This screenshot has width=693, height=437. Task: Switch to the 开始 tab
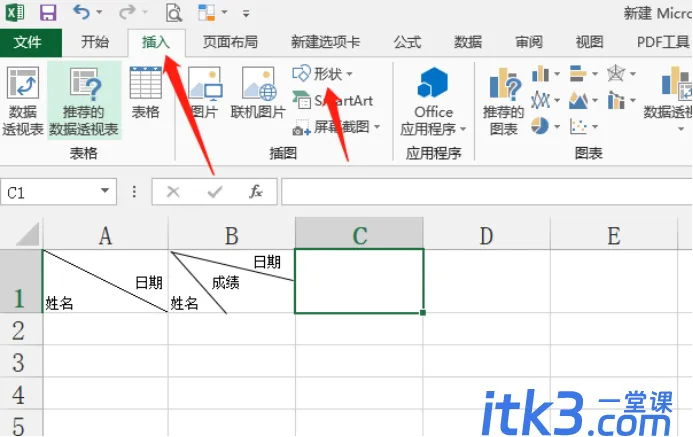pyautogui.click(x=95, y=42)
